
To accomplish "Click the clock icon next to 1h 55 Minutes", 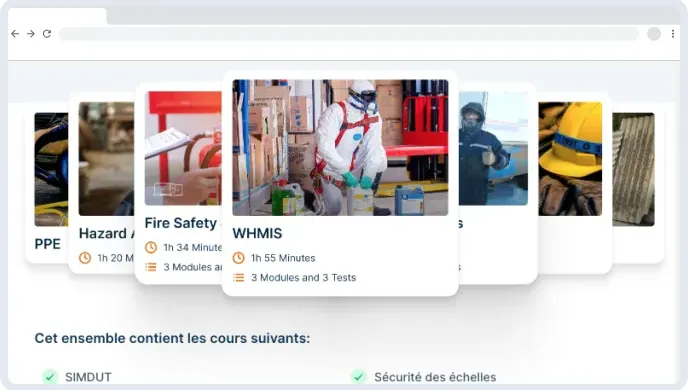I will [x=238, y=258].
